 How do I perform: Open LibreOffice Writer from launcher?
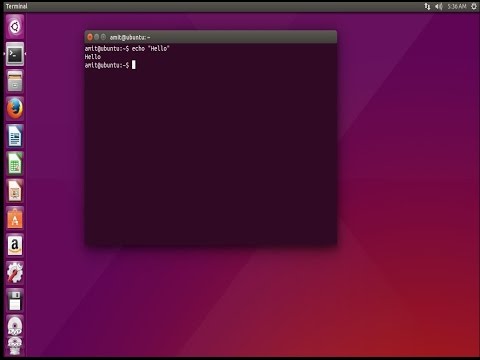click(15, 136)
